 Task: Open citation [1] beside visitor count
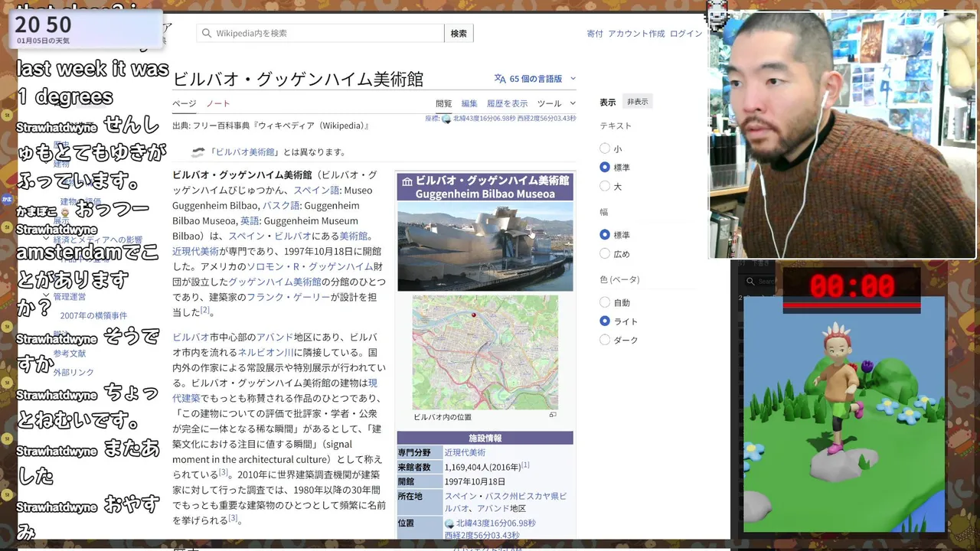[x=525, y=465]
